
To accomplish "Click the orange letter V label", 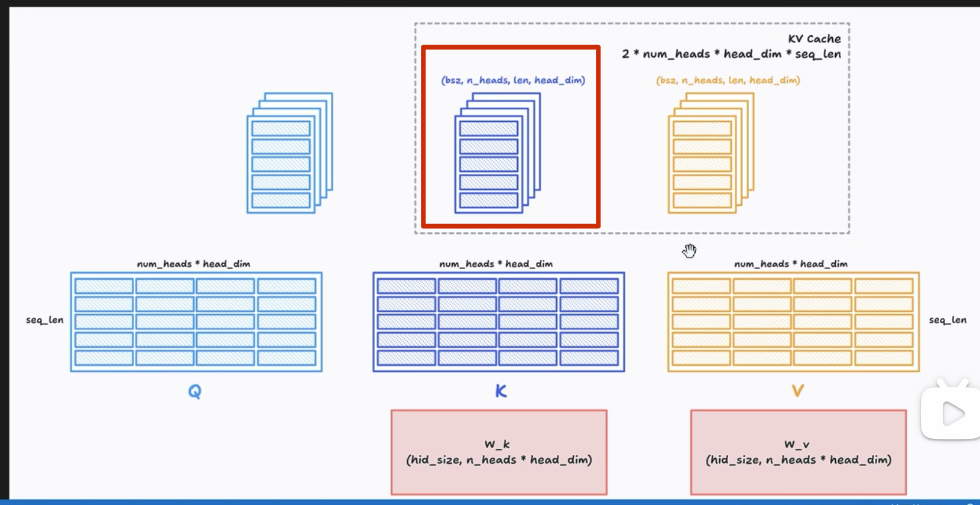I will click(x=797, y=391).
